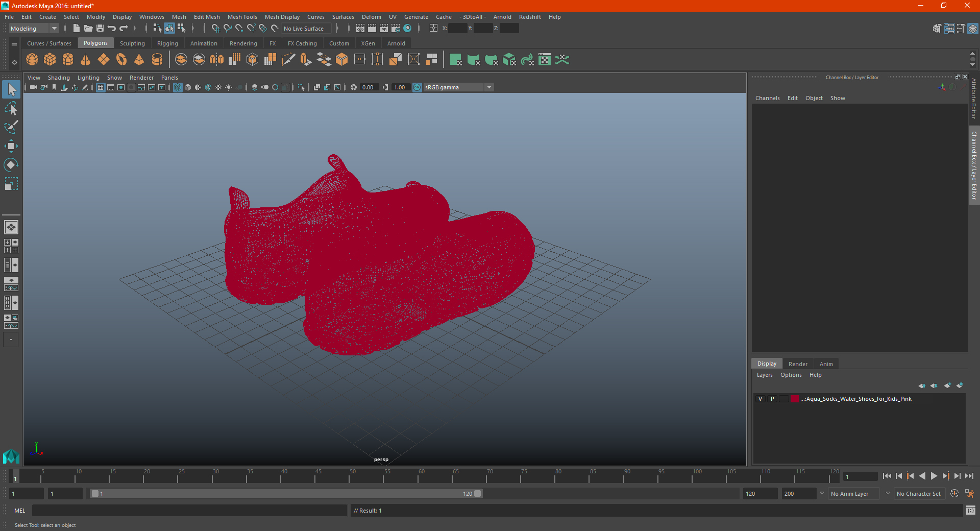Create a polygon pipe from the shelf

157,60
